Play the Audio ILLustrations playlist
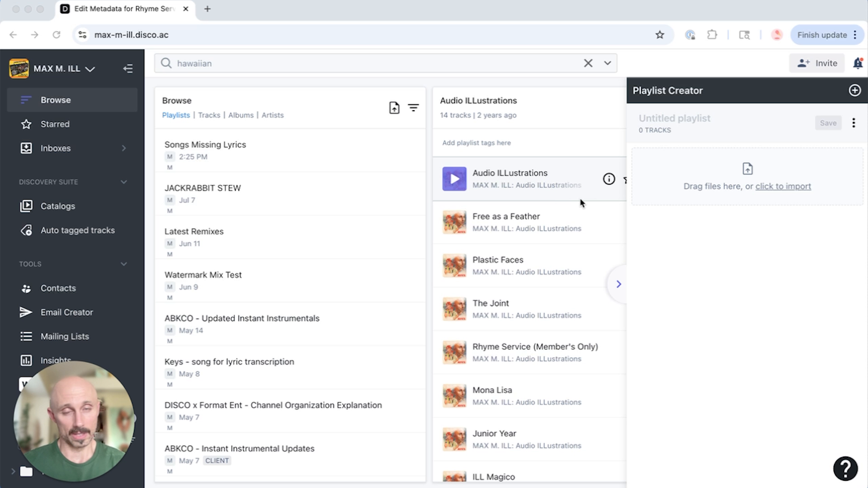Image resolution: width=868 pixels, height=488 pixels. coord(454,178)
